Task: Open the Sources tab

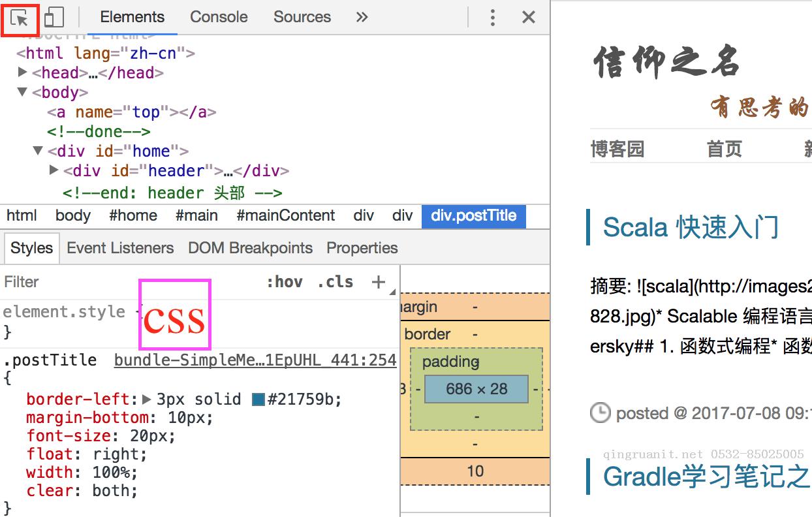Action: pos(302,17)
